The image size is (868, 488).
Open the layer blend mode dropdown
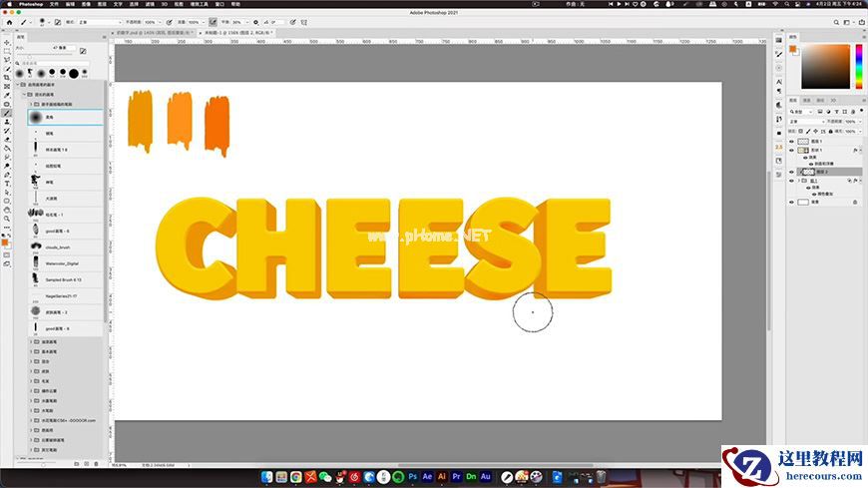click(806, 122)
